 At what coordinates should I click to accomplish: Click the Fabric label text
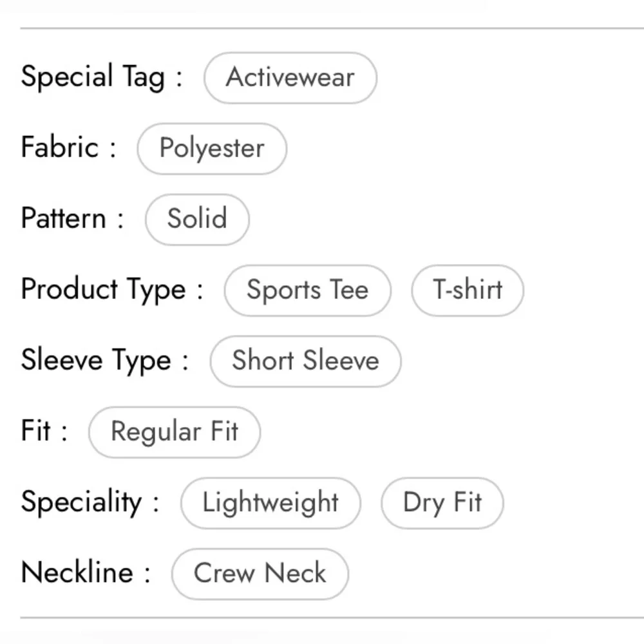click(x=68, y=147)
